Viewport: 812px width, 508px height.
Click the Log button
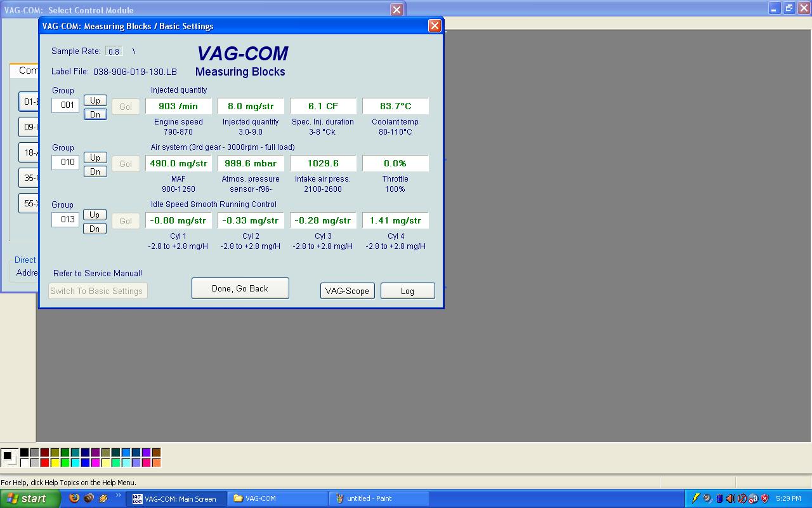click(x=407, y=291)
